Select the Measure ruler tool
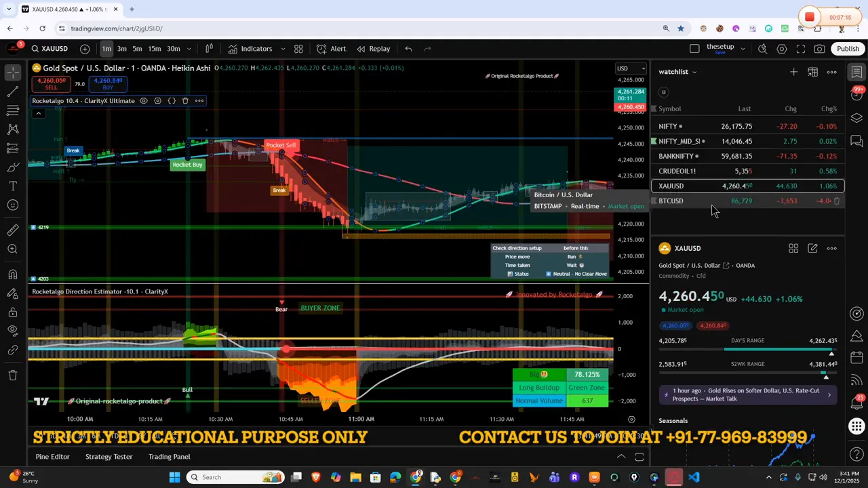This screenshot has width=868, height=488. pyautogui.click(x=12, y=230)
